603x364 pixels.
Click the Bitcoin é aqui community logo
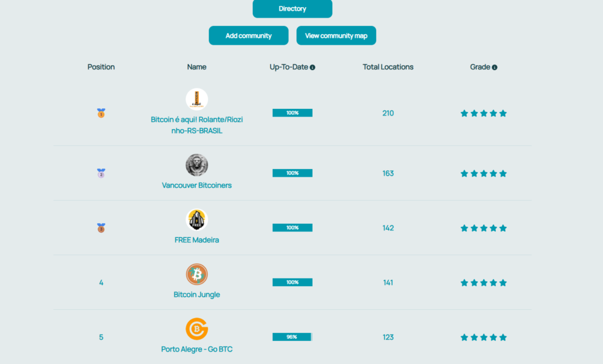click(x=197, y=100)
